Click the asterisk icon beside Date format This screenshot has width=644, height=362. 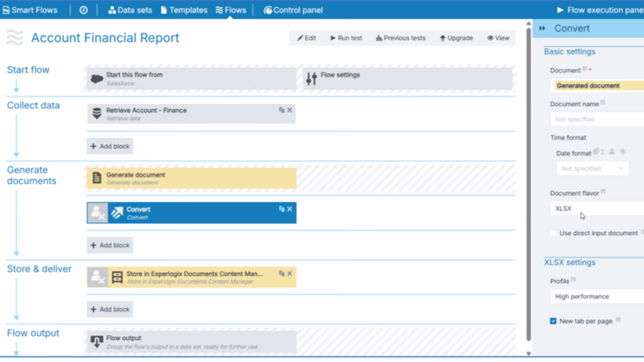(623, 152)
